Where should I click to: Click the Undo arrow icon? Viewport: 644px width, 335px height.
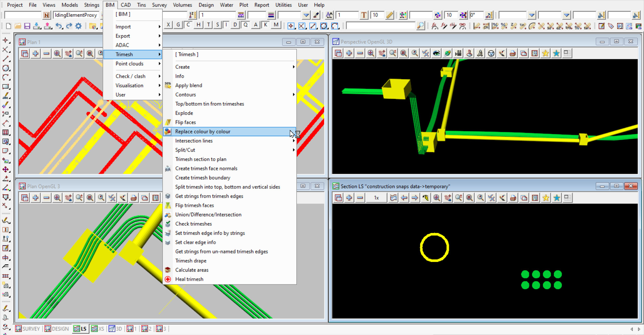(x=59, y=26)
